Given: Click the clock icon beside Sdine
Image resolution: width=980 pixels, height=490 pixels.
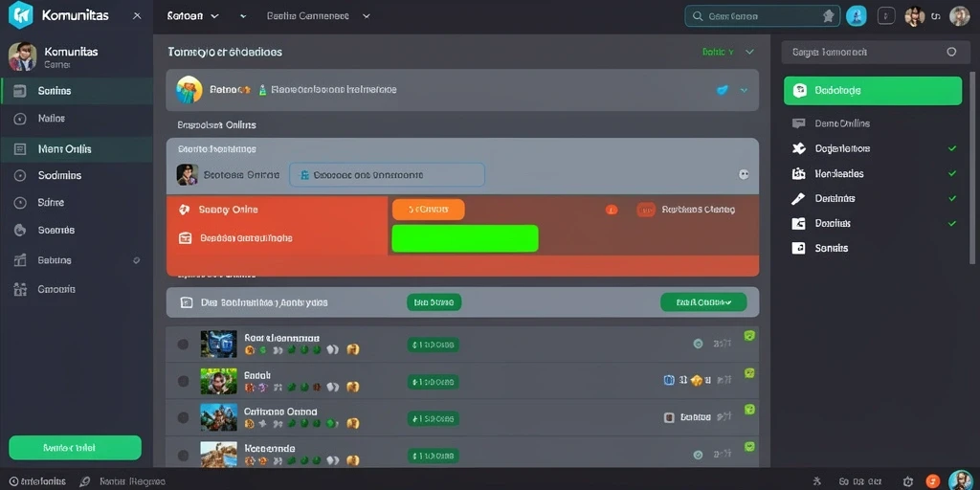Looking at the screenshot, I should (20, 203).
